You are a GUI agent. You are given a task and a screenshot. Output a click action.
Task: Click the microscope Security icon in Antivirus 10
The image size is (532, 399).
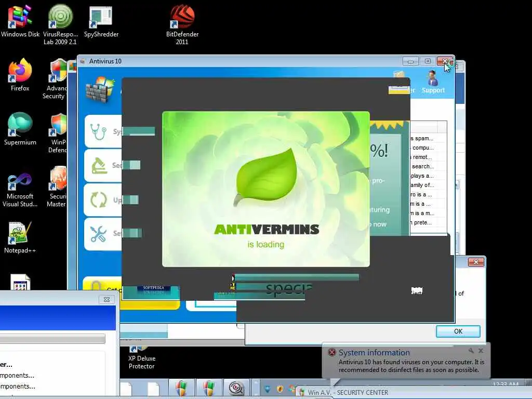(x=99, y=166)
